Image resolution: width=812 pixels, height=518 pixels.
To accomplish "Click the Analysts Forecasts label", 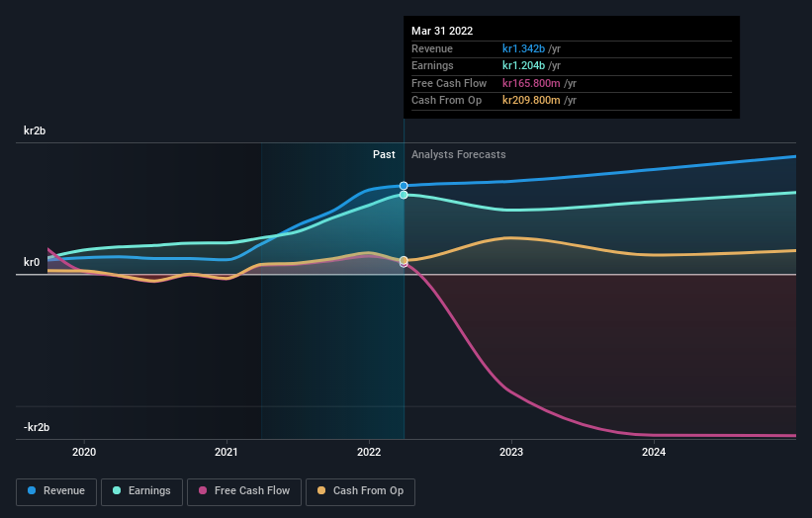I will [458, 154].
